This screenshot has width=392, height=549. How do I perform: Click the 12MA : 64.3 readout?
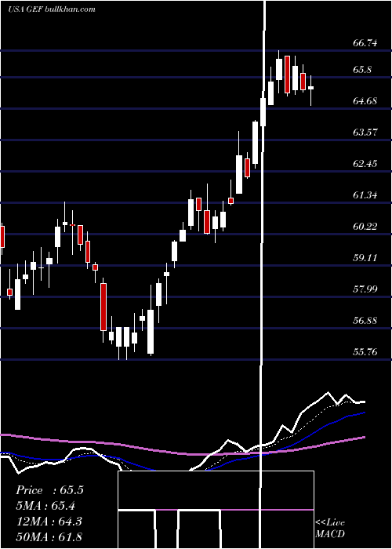coord(49,521)
